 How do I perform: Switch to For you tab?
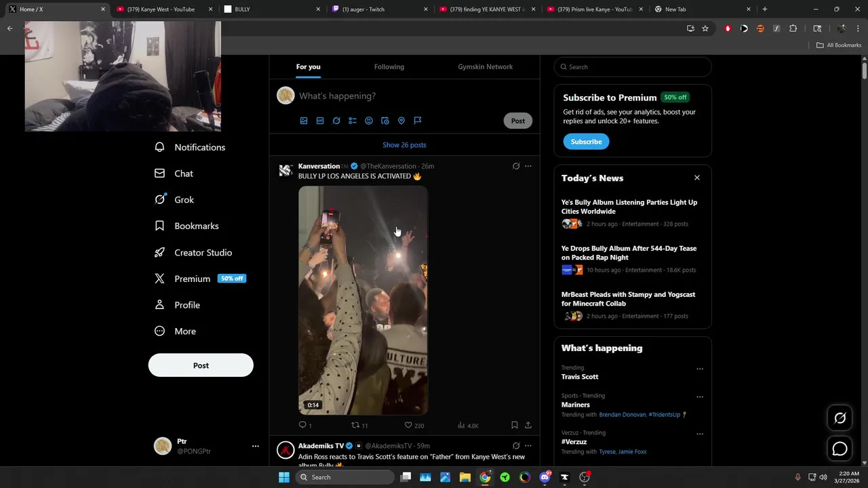[x=309, y=66]
